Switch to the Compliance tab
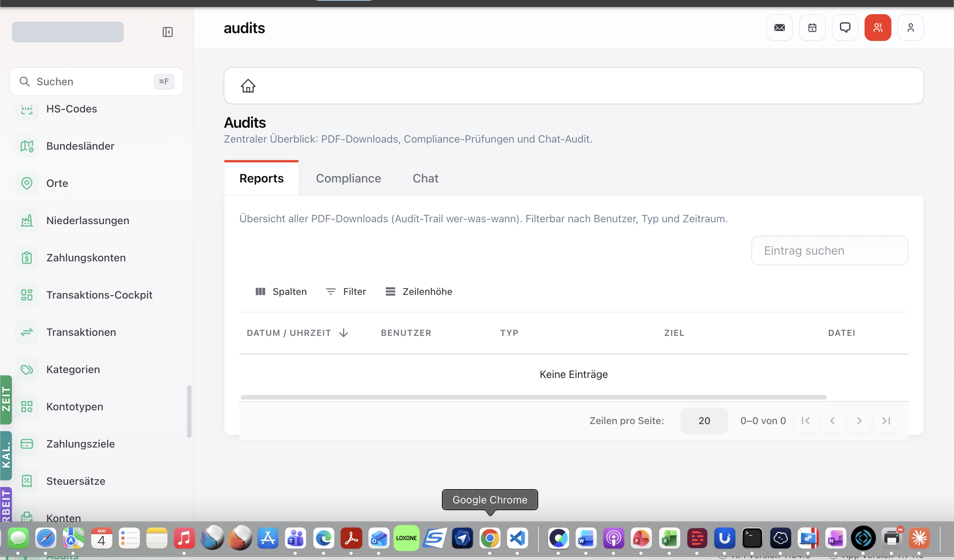Screen dimensions: 954x560 (x=348, y=178)
